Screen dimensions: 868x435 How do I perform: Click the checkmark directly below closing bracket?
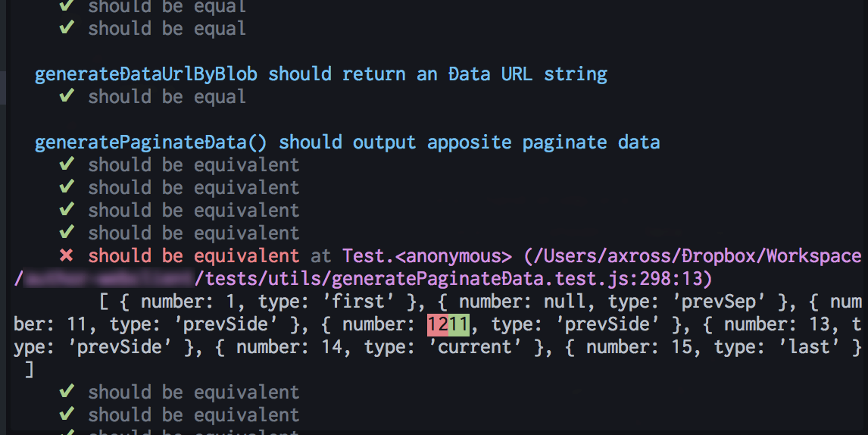(x=67, y=391)
